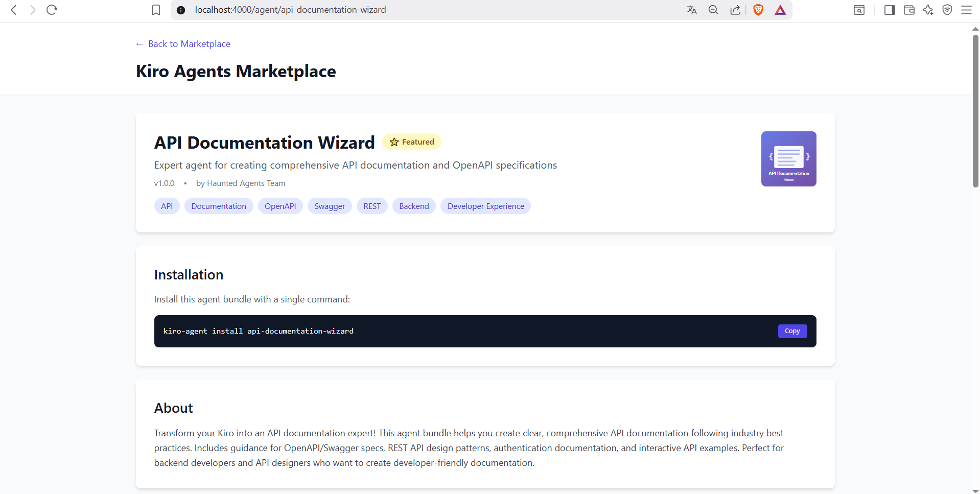Screen dimensions: 980x494
Task: Click the API Documentation Wizard title
Action: click(265, 143)
